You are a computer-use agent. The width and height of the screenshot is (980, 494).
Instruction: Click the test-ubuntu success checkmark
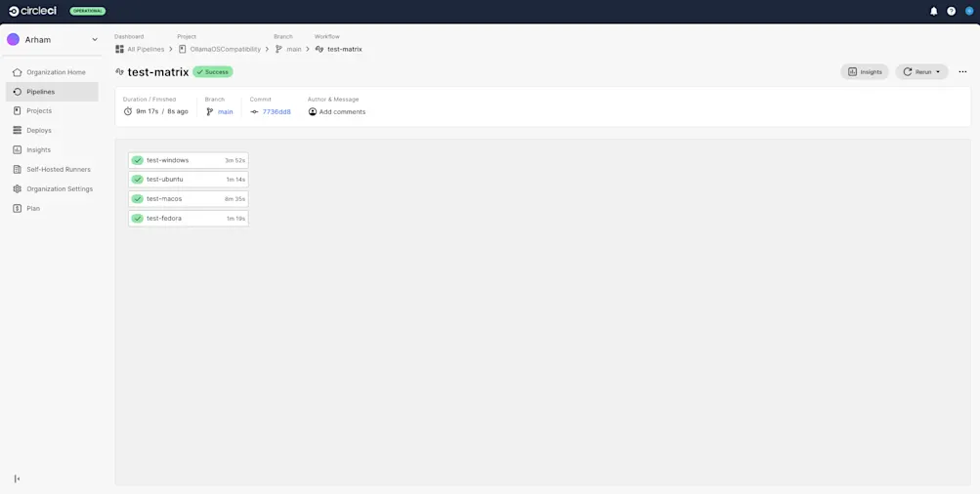pyautogui.click(x=137, y=180)
